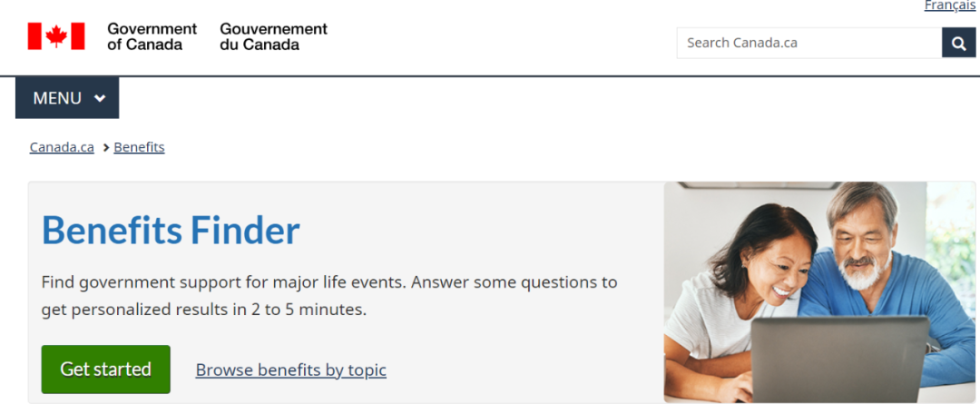Focus the Search Canada.ca field
This screenshot has height=404, width=980.
pos(809,44)
